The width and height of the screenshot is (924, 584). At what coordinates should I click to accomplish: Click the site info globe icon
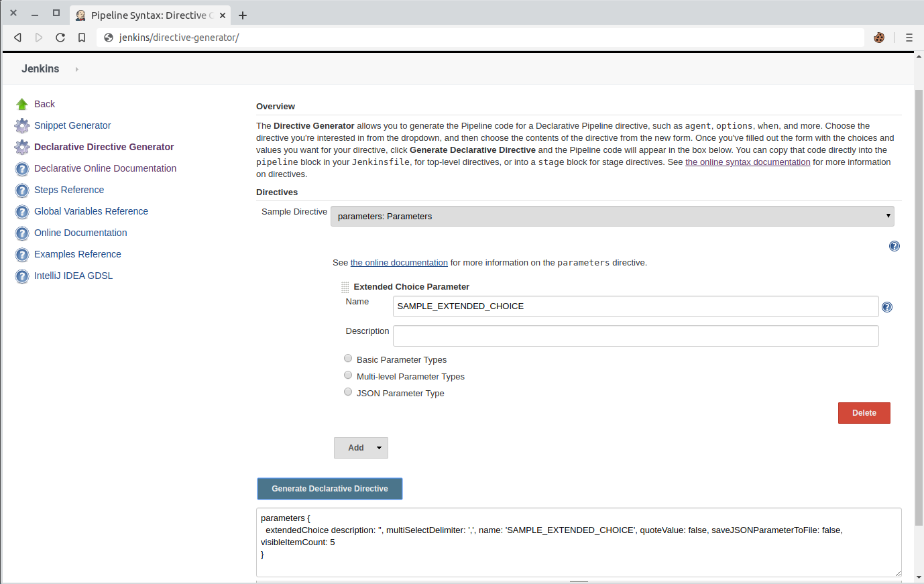click(x=109, y=38)
